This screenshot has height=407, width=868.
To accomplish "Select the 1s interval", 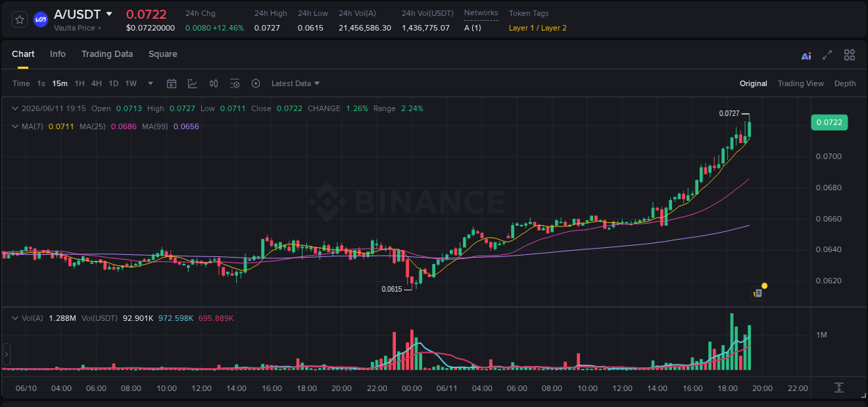I will [41, 83].
